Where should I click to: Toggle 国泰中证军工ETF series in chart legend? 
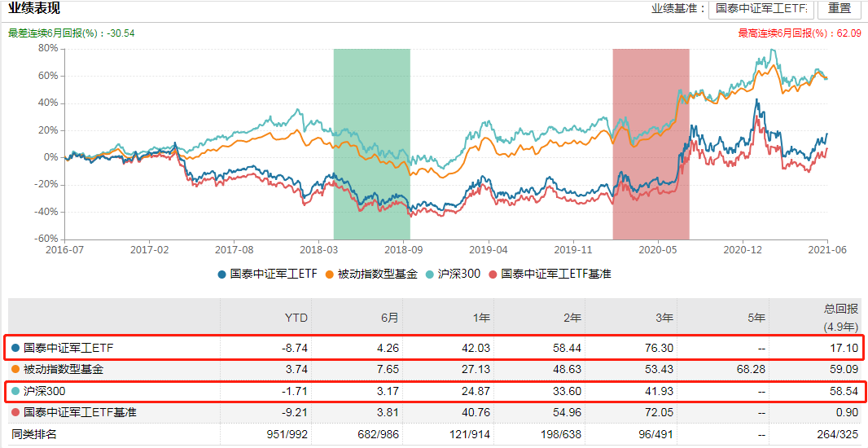click(267, 275)
